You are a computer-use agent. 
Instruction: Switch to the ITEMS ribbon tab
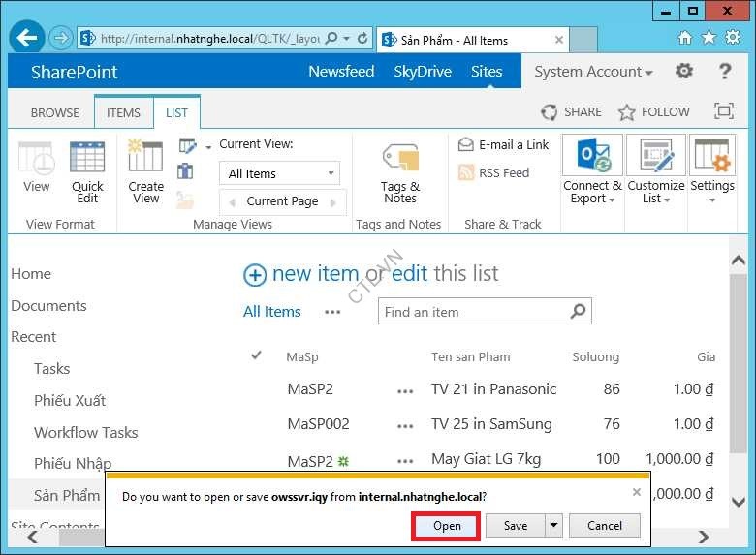[x=123, y=112]
